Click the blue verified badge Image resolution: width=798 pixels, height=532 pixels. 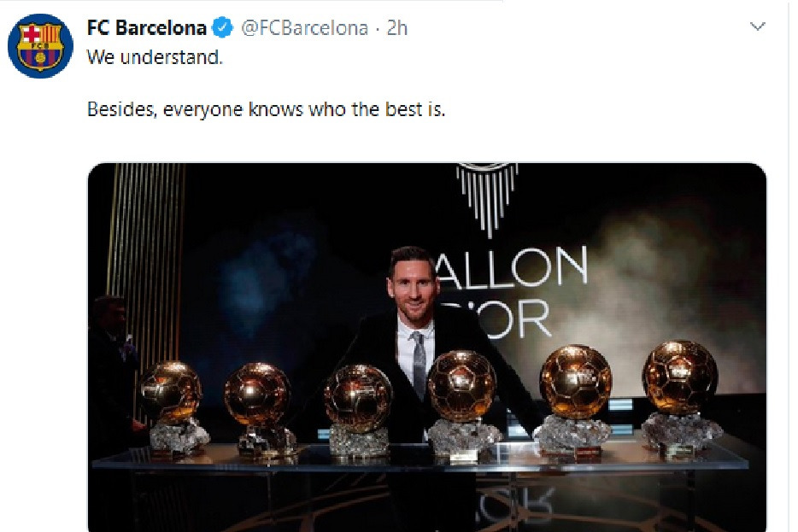coord(222,27)
